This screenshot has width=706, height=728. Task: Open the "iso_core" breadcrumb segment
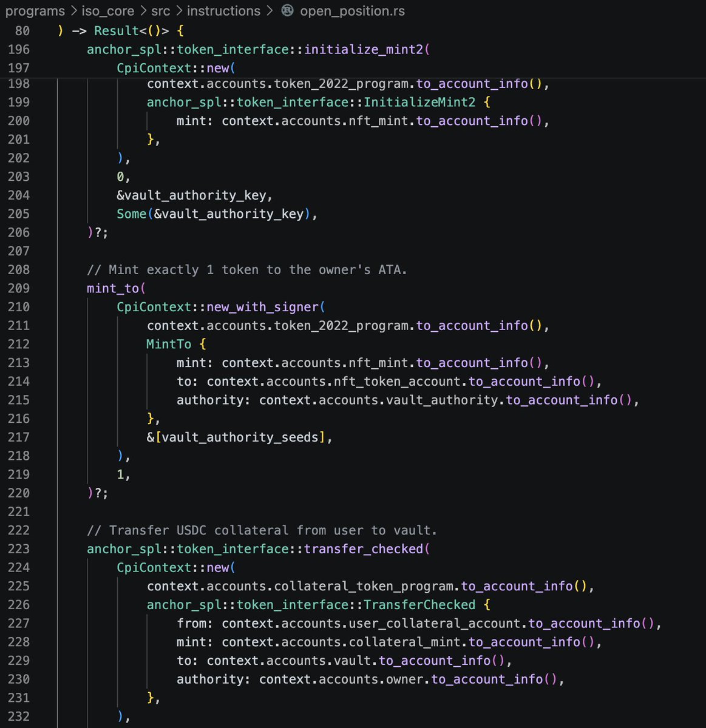[x=108, y=11]
